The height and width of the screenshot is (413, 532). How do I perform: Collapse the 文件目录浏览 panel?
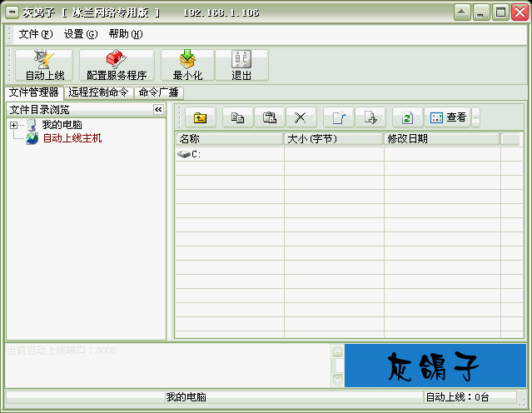point(158,109)
